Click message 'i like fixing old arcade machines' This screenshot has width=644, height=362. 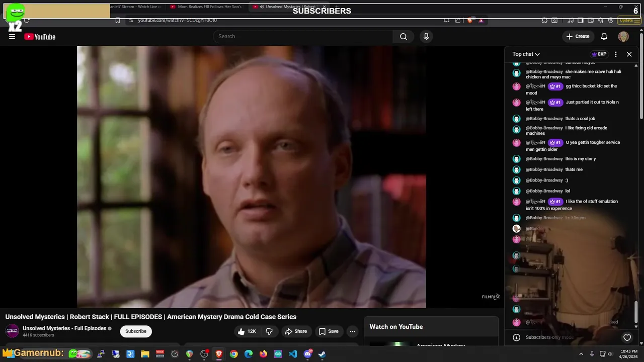(567, 131)
